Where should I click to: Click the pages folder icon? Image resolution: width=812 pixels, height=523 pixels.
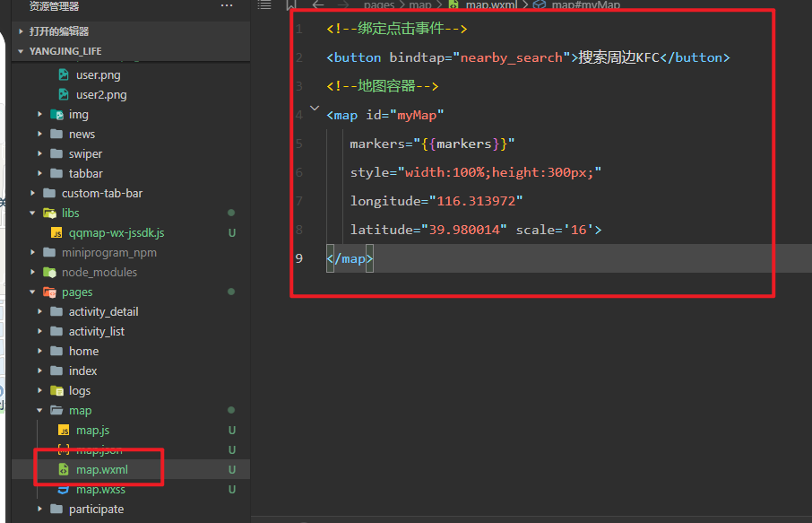[49, 292]
